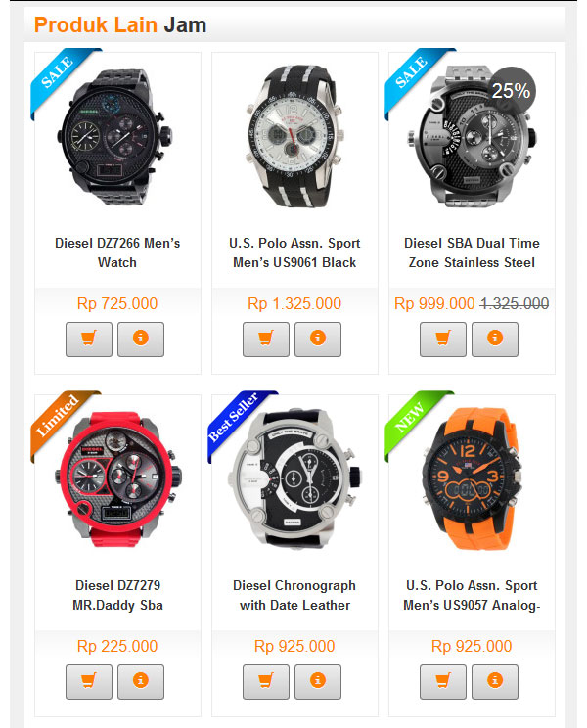Open Diesel SBA Dual Time Zone title link
The width and height of the screenshot is (587, 728).
(x=472, y=252)
